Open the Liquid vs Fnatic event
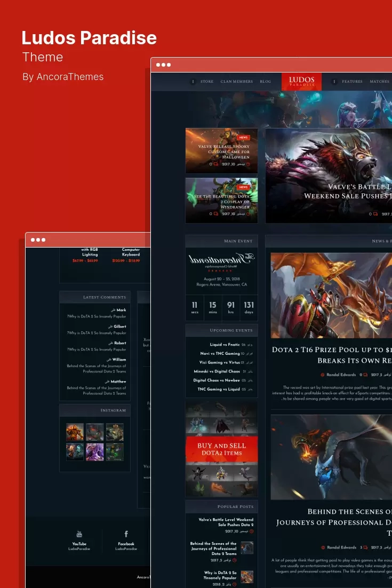Screen dimensions: 392x588 [225, 344]
